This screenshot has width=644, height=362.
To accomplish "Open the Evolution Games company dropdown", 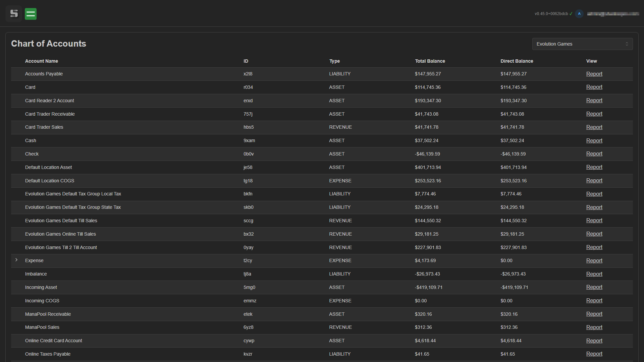I will pyautogui.click(x=577, y=44).
